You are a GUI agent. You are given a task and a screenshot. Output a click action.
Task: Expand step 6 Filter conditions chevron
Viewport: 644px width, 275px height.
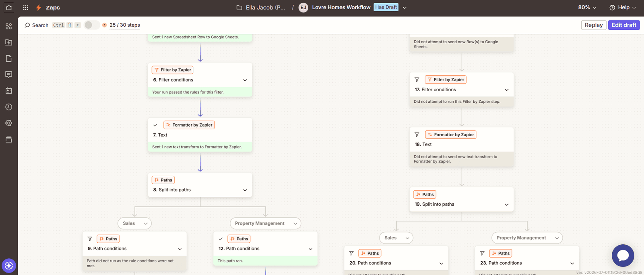point(245,80)
